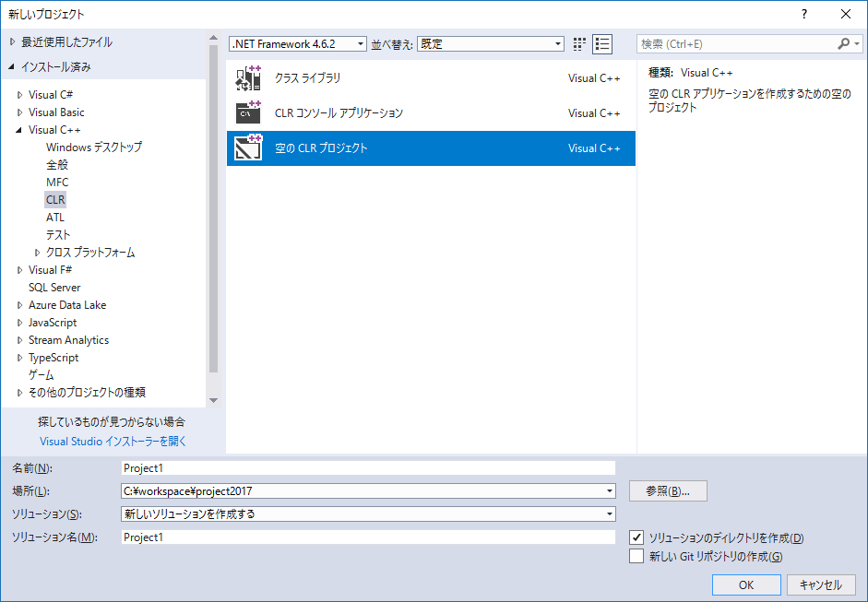Viewport: 868px width, 602px height.
Task: Click the OK button
Action: (x=745, y=584)
